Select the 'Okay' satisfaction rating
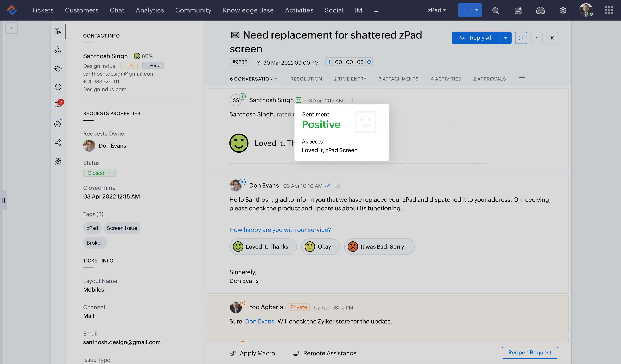Viewport: 621px width, 364px height. [x=320, y=247]
